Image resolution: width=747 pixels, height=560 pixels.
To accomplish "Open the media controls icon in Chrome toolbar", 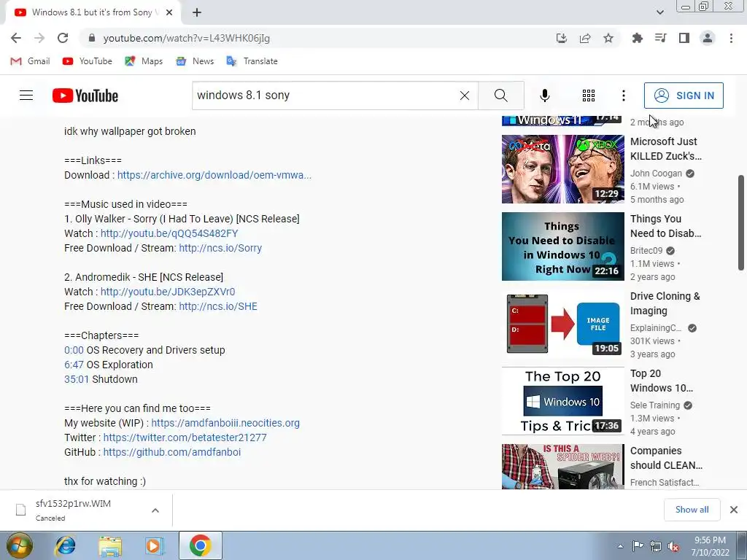I will click(660, 38).
